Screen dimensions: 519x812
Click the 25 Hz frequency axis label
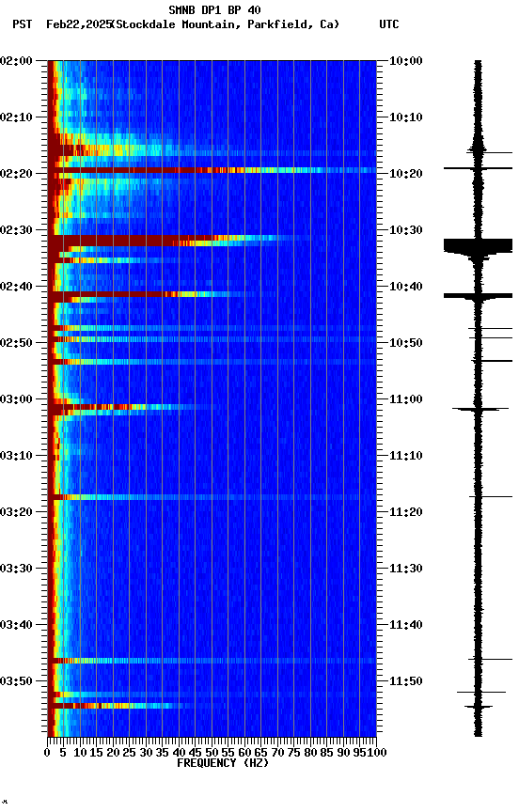click(x=130, y=753)
